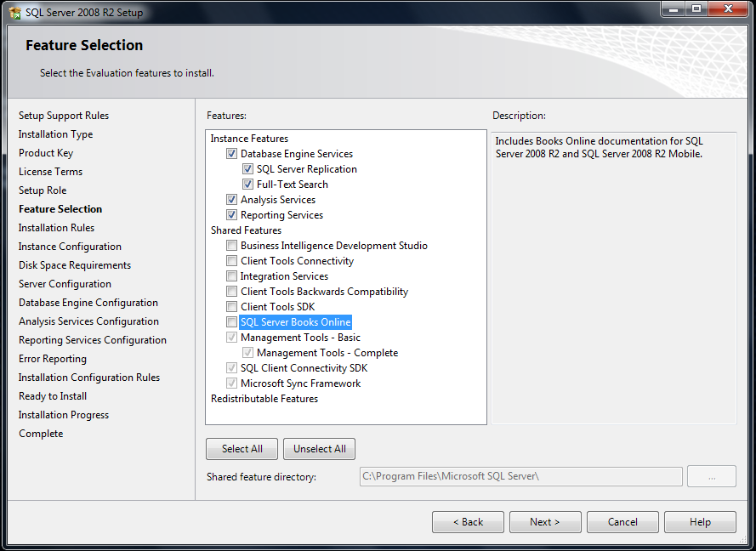Select Error Reporting step
Screen dimensions: 756x551
coord(53,359)
